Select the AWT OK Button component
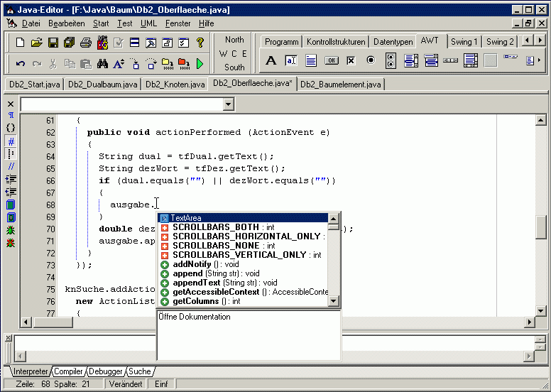 [331, 61]
